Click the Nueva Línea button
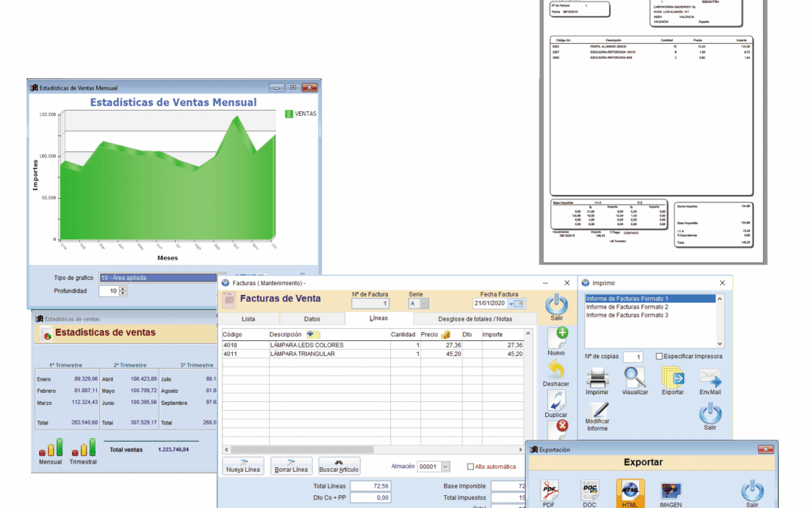Screen dimensions: 812x508 point(243,466)
